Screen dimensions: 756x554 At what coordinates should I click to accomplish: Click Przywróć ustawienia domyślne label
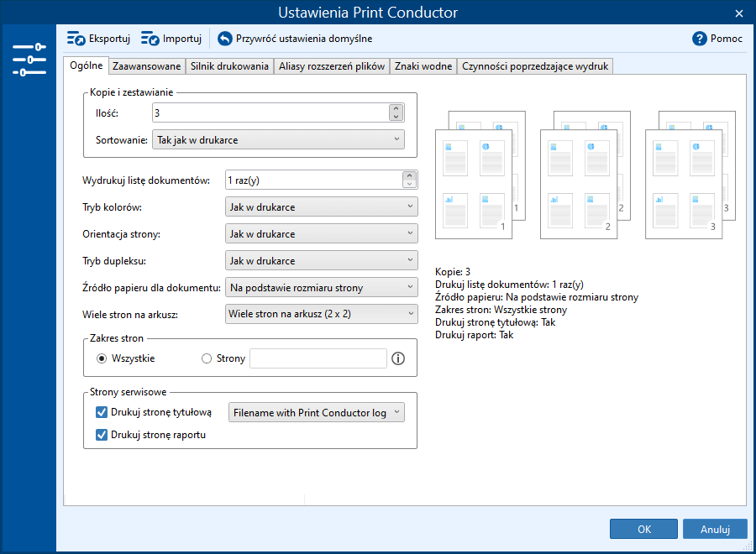click(304, 39)
